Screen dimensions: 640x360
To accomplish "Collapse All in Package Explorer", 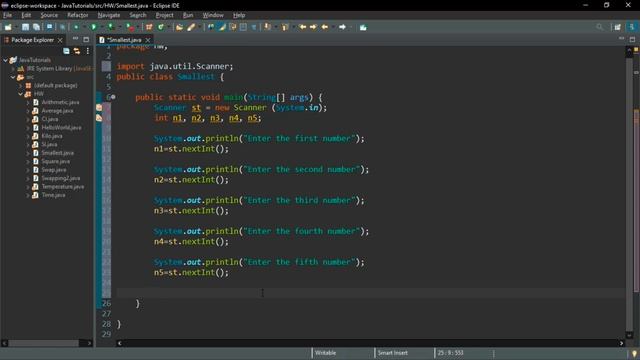I will (x=66, y=51).
